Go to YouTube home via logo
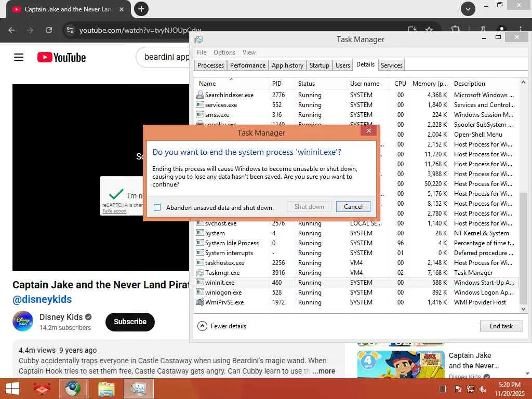 (61, 57)
